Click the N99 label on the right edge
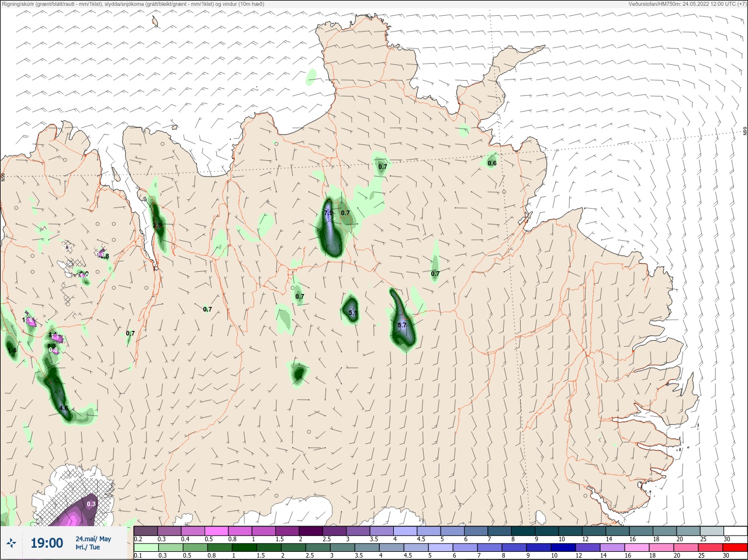 (x=745, y=132)
